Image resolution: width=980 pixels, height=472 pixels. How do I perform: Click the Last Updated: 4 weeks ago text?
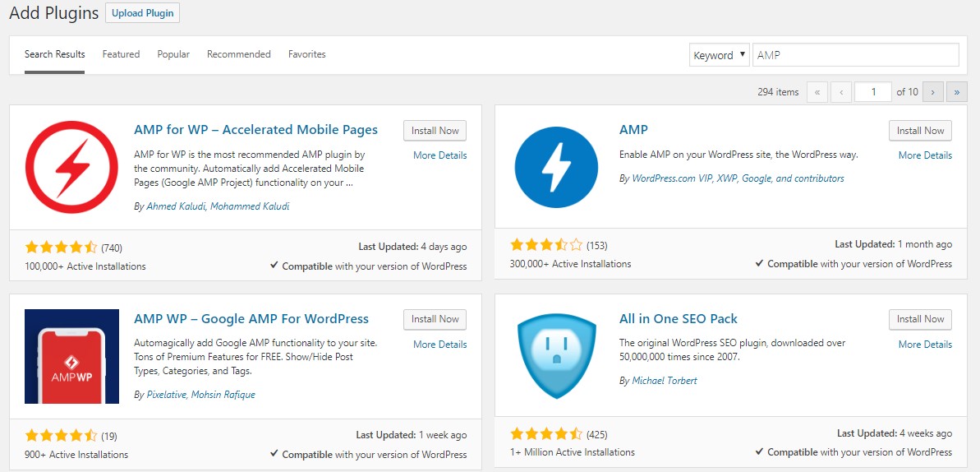(895, 433)
